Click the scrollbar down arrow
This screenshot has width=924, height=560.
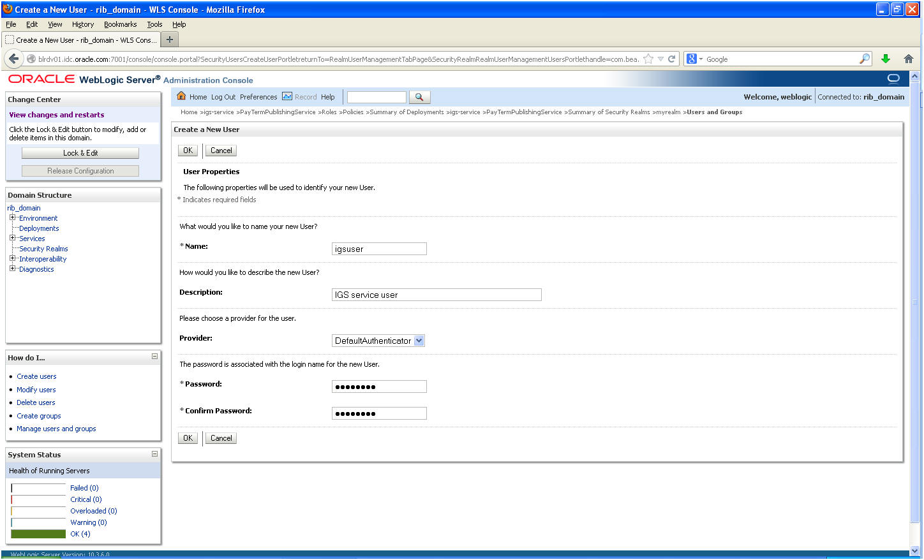914,550
